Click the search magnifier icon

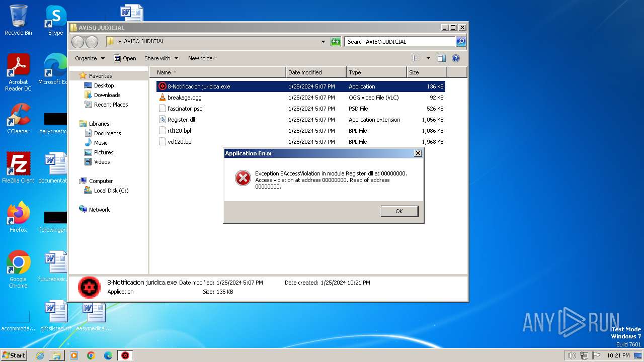point(461,42)
